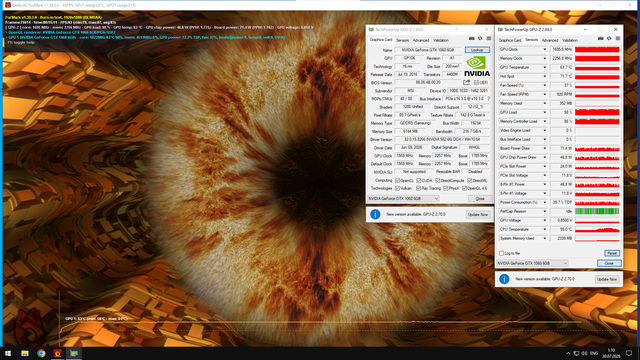Switch to Graphics Card tab in Sensors window
640x360 pixels.
510,40
